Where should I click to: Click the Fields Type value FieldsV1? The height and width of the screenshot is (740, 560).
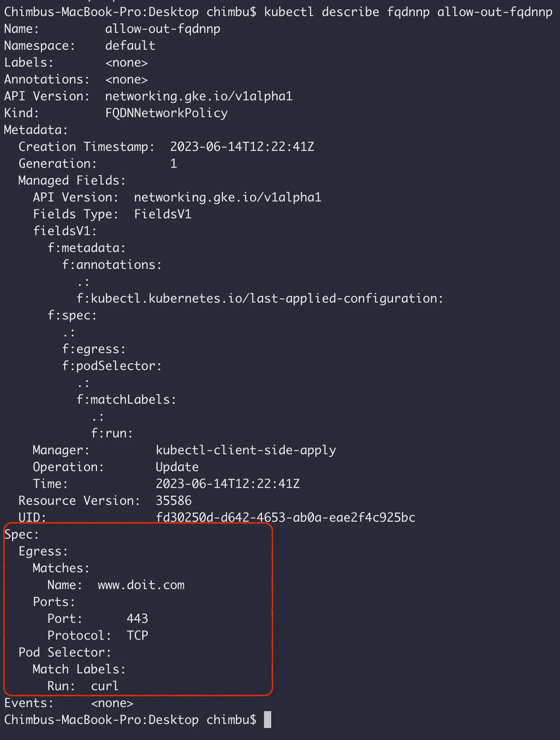tap(162, 214)
